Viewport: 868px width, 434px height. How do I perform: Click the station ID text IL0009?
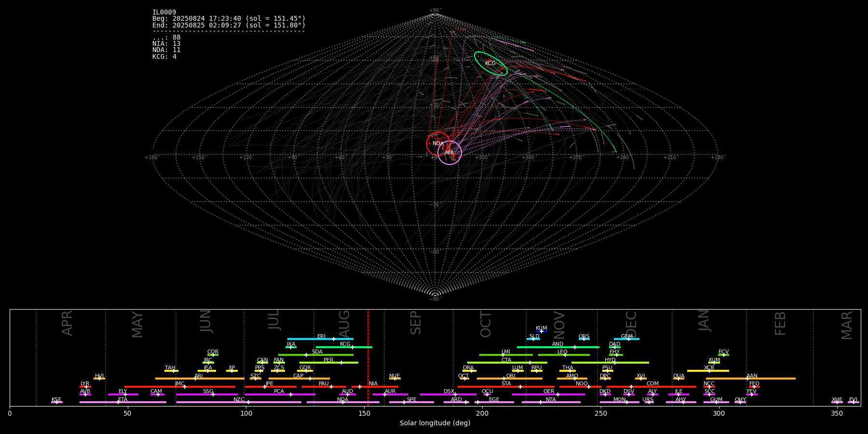click(x=164, y=13)
